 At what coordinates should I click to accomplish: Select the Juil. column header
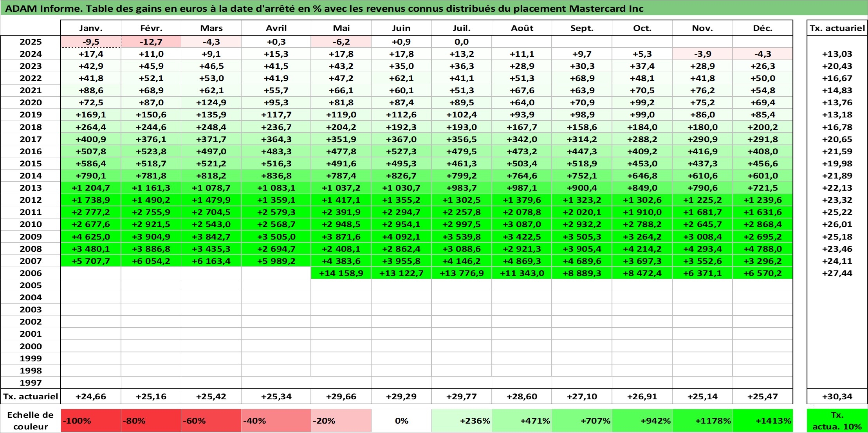pyautogui.click(x=462, y=28)
